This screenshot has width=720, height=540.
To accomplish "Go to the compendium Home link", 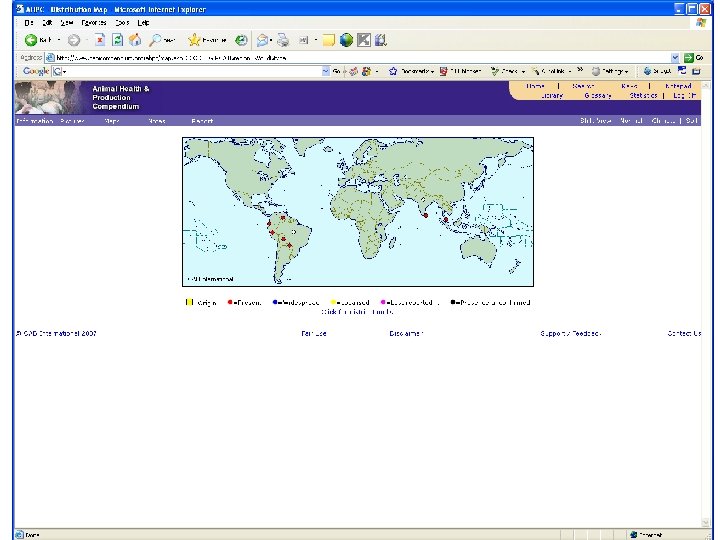I will tap(535, 86).
